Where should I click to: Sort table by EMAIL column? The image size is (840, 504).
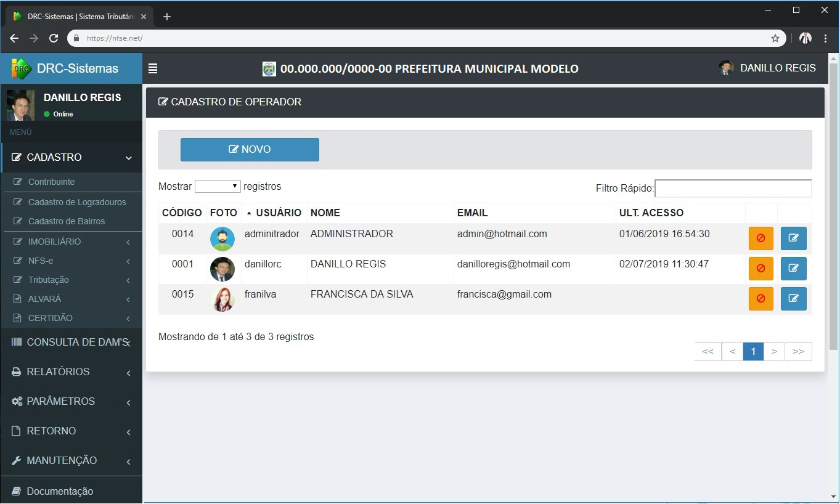pyautogui.click(x=534, y=213)
